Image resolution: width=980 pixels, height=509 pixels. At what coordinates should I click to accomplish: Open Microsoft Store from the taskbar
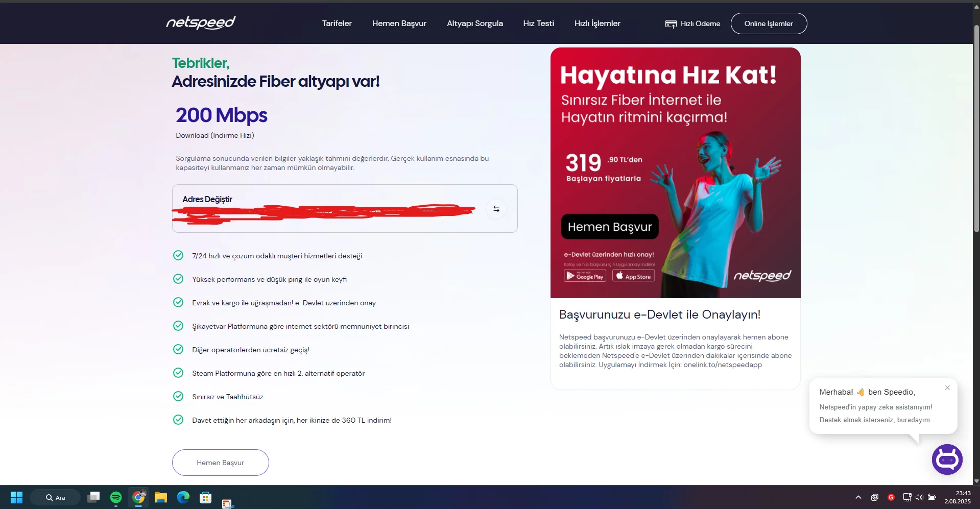(206, 497)
